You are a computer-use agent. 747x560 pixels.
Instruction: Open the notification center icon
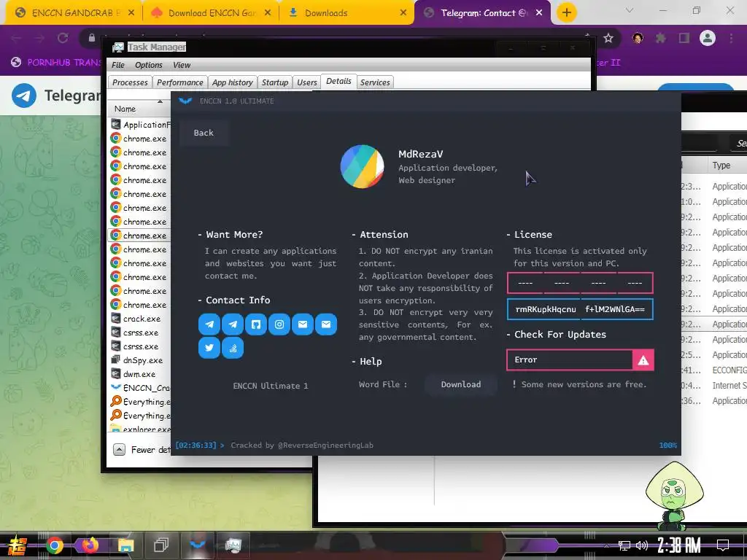pyautogui.click(x=723, y=545)
